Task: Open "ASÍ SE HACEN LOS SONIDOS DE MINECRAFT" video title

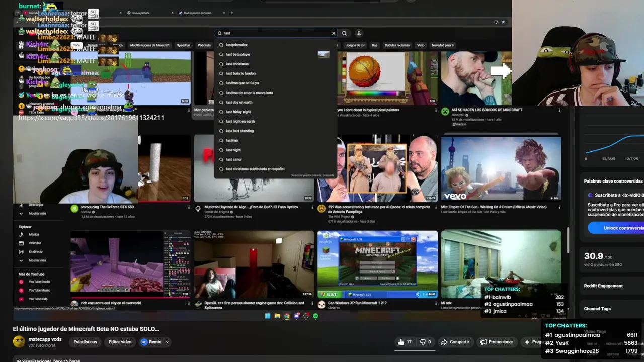Action: point(487,110)
